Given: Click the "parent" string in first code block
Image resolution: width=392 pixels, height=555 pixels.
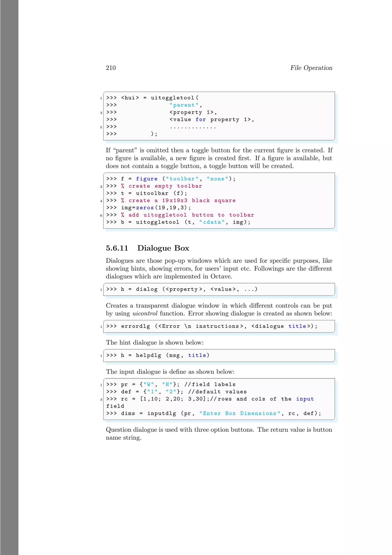Looking at the screenshot, I should (x=184, y=105).
